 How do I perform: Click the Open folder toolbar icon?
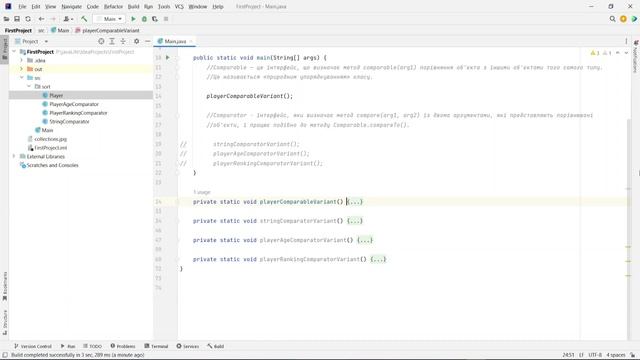point(6,19)
